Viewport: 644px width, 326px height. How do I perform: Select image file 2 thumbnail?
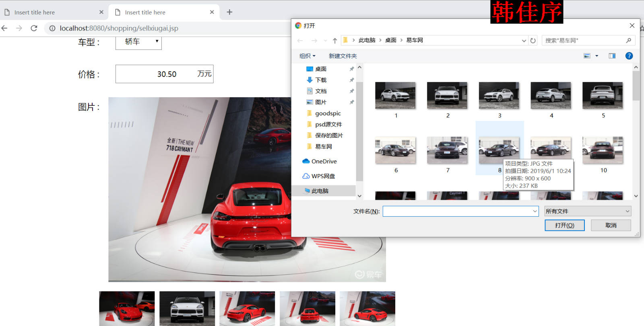coord(447,95)
